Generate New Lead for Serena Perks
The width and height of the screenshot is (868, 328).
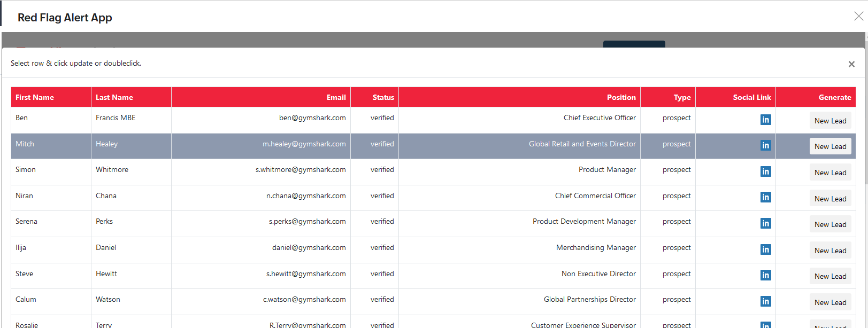pyautogui.click(x=830, y=224)
